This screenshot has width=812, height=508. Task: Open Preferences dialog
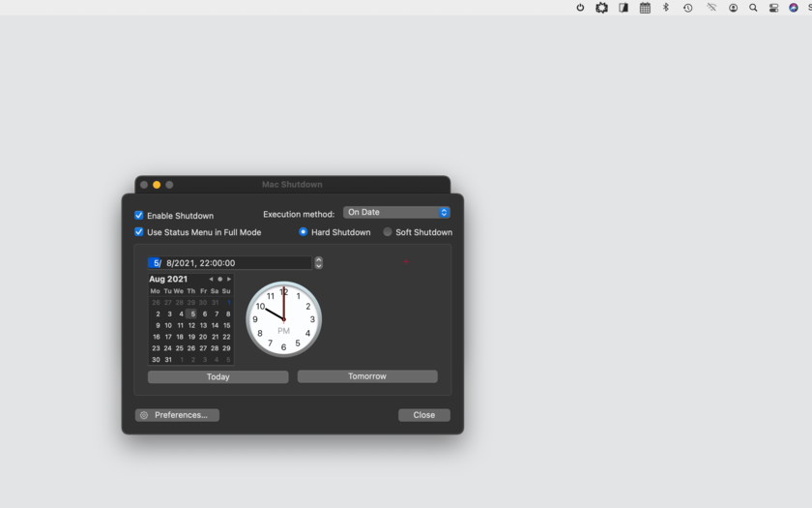pyautogui.click(x=177, y=415)
